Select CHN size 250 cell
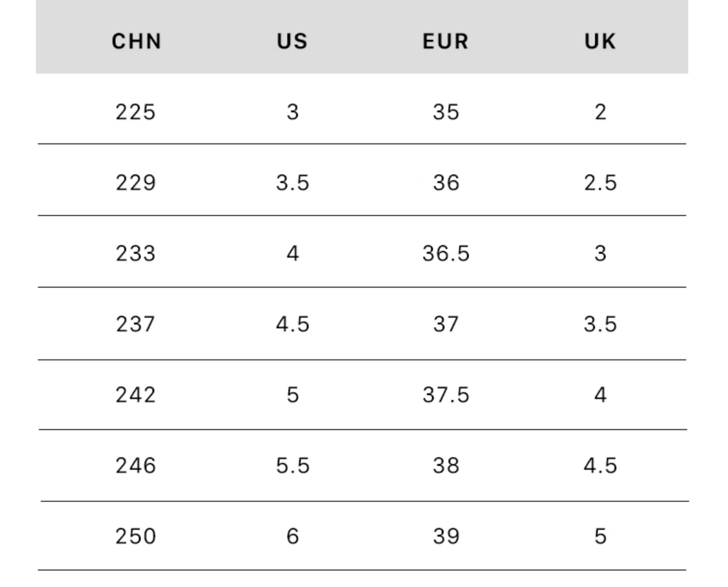This screenshot has height=587, width=728. [x=136, y=536]
